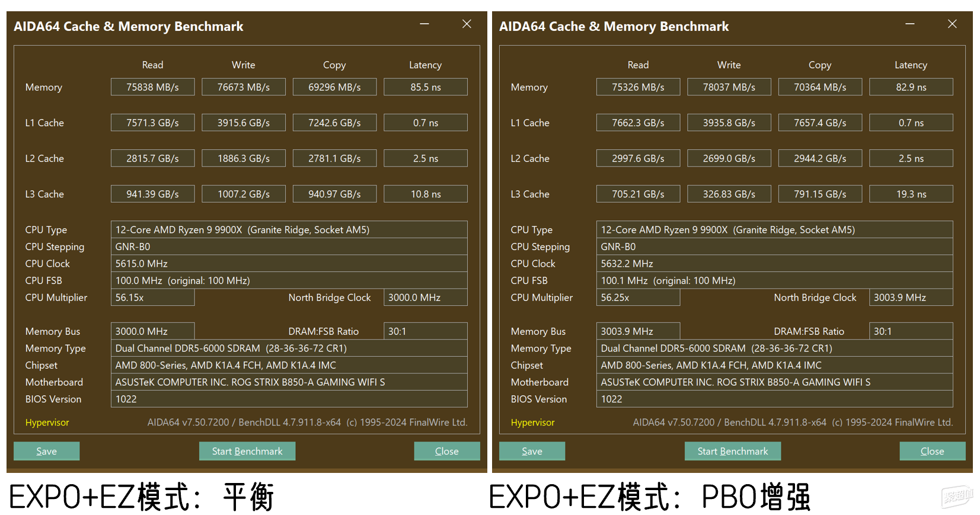Select L2 Cache Write 1886.3 GB/s value
This screenshot has width=980, height=515.
(x=243, y=158)
